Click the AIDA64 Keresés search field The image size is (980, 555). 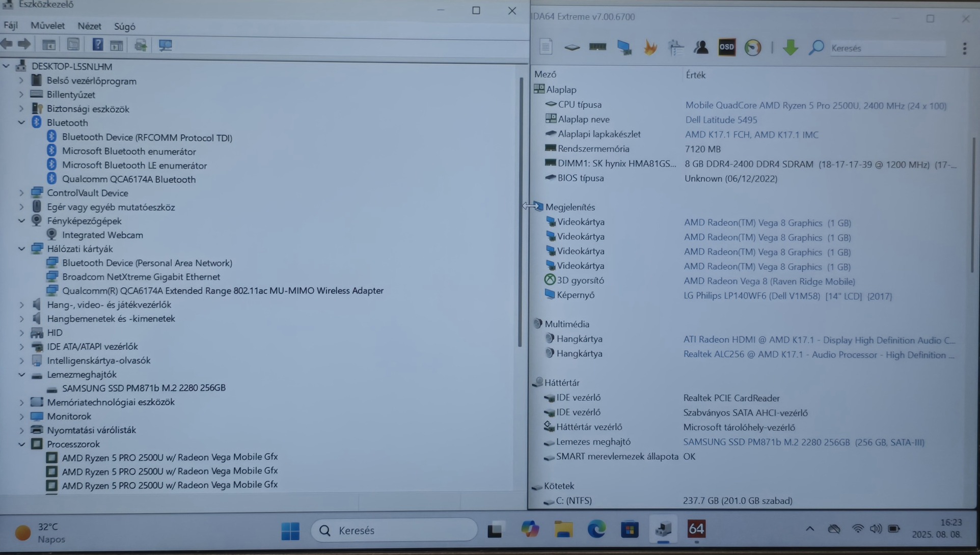click(x=886, y=48)
